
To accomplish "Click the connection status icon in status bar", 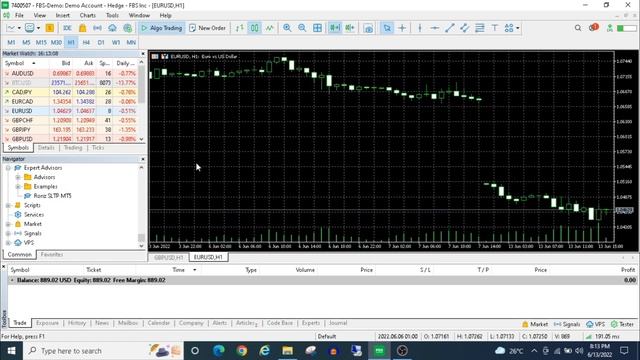I will (x=589, y=336).
